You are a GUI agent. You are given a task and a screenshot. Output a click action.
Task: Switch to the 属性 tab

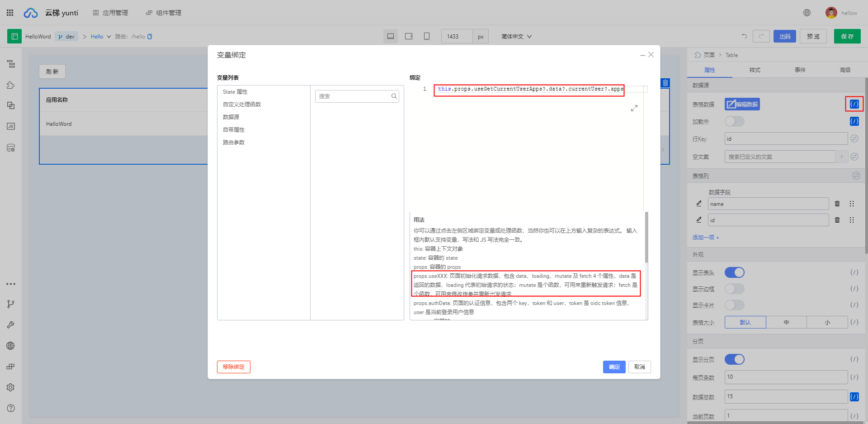click(x=710, y=70)
